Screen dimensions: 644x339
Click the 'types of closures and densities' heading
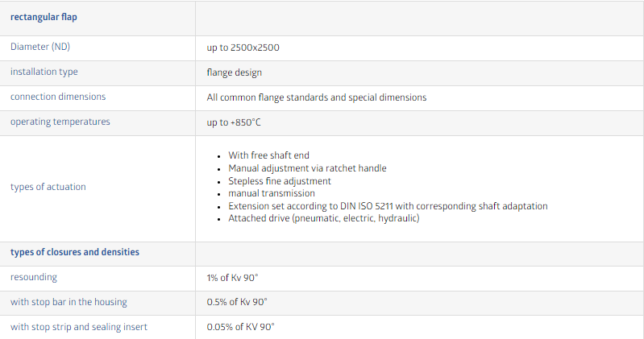[75, 252]
